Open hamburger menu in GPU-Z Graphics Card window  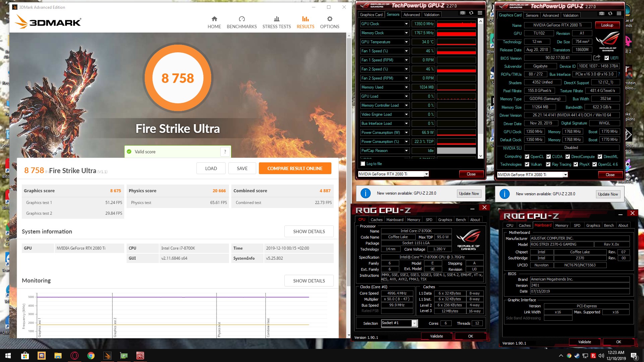point(619,14)
